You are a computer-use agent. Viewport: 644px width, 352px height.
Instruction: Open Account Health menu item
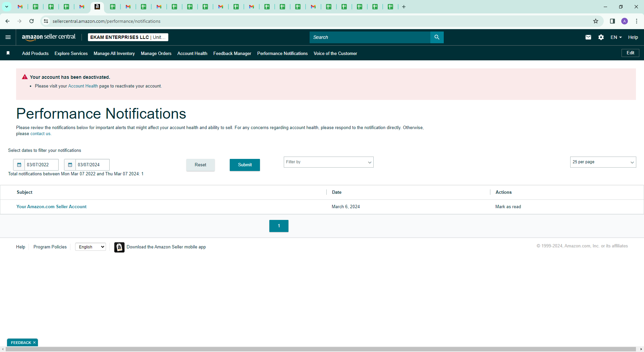coord(192,53)
